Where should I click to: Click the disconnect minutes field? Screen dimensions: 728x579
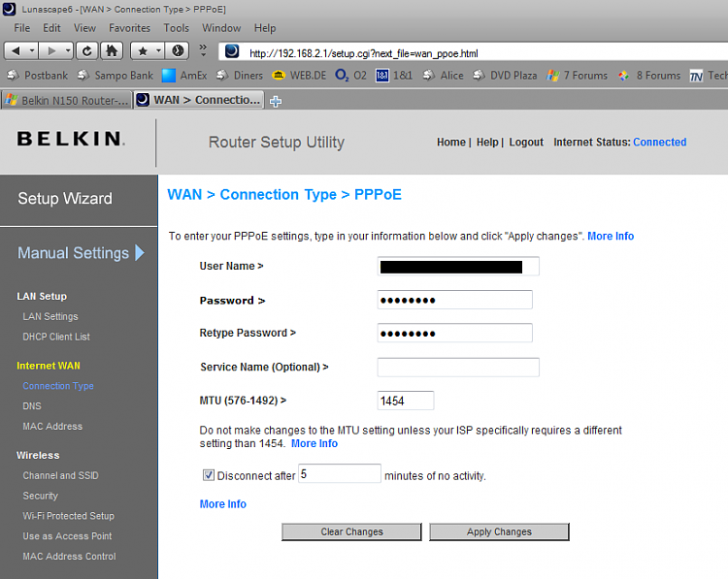pyautogui.click(x=340, y=473)
